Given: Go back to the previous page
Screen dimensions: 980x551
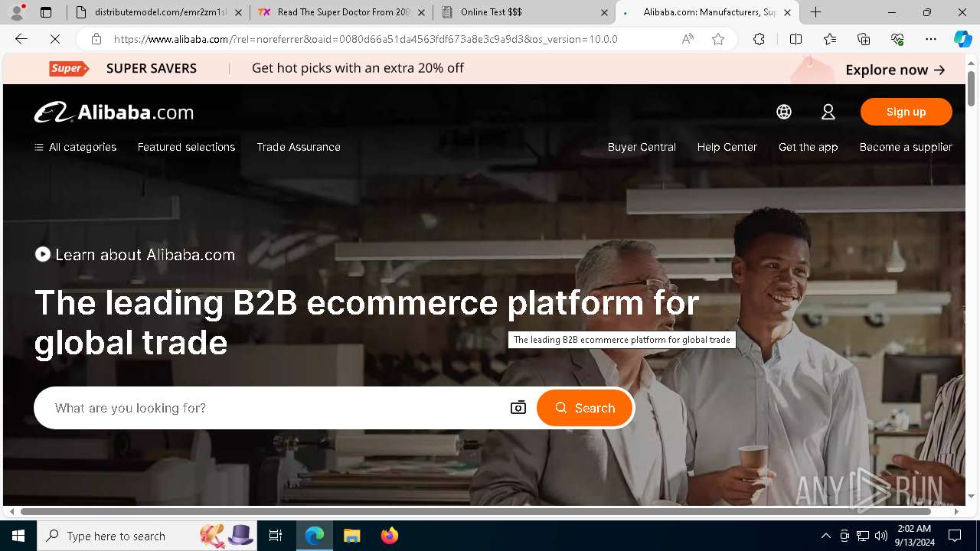Looking at the screenshot, I should click(x=21, y=39).
